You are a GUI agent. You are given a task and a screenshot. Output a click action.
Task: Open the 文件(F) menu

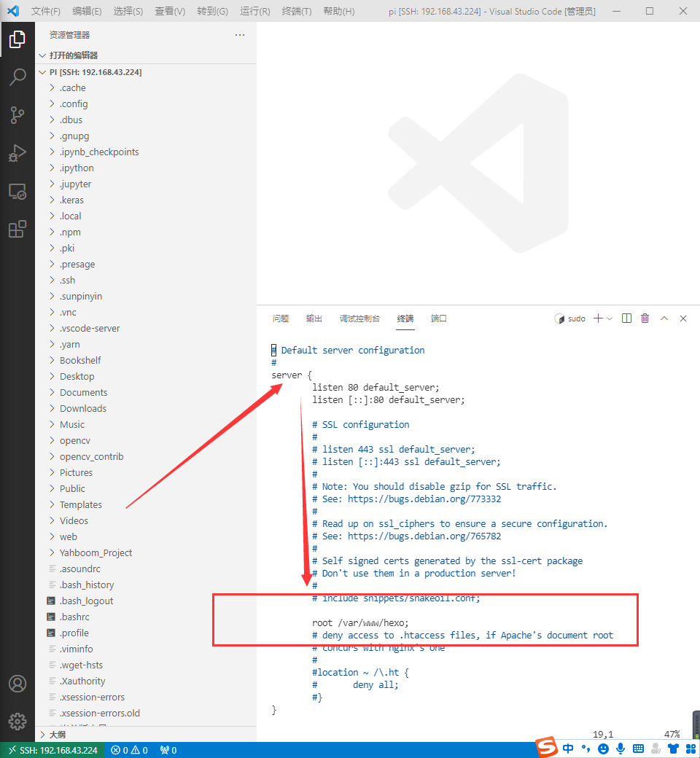pos(46,11)
